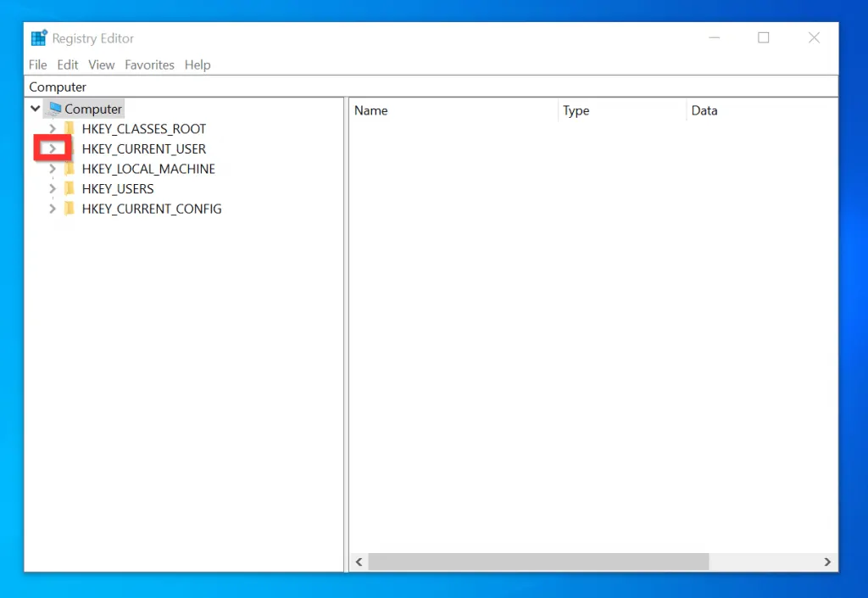Expand the HKEY_LOCAL_MACHINE key

click(x=53, y=168)
